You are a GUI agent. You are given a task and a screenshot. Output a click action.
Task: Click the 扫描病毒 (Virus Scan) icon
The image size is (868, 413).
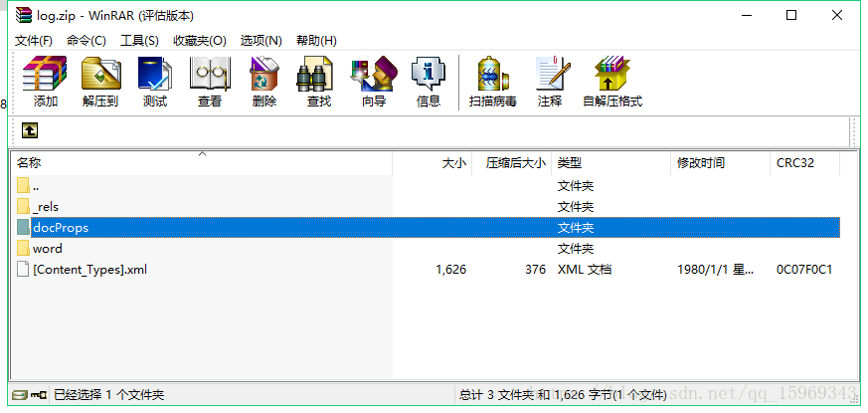[x=493, y=74]
